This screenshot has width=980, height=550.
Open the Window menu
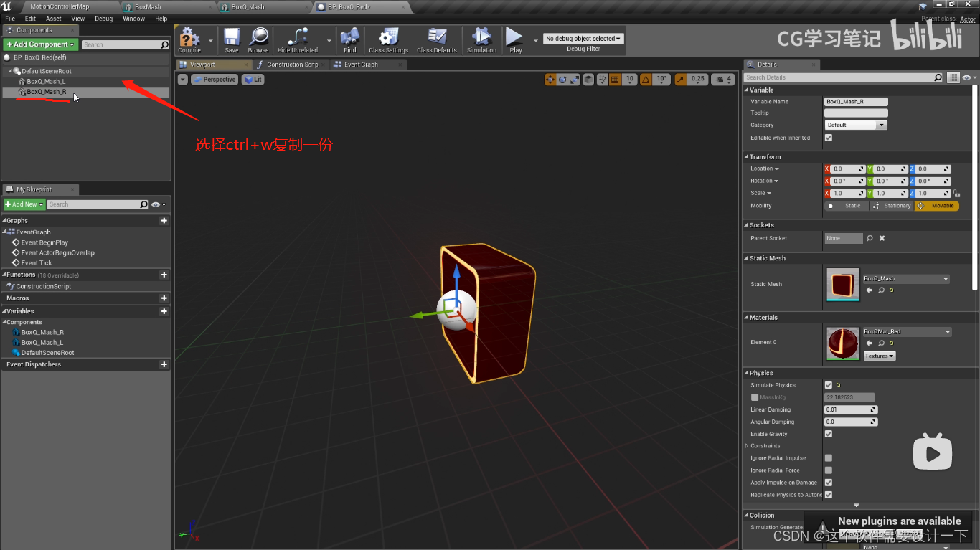coord(133,19)
